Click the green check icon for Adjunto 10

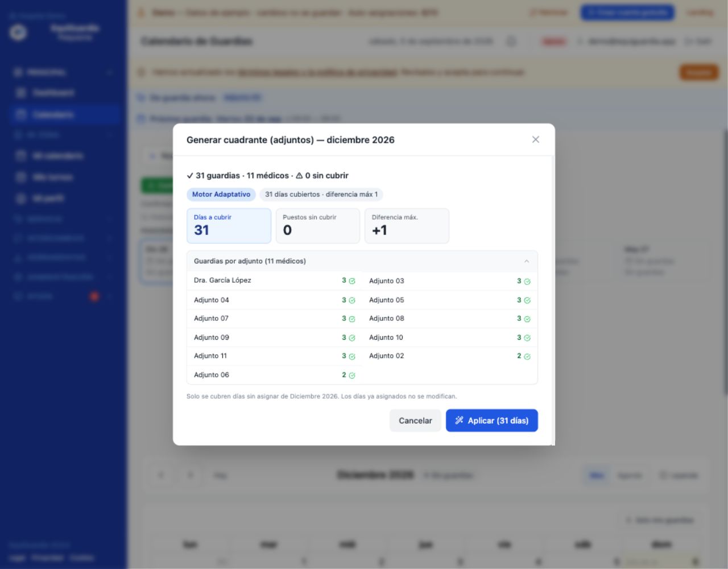coord(527,338)
